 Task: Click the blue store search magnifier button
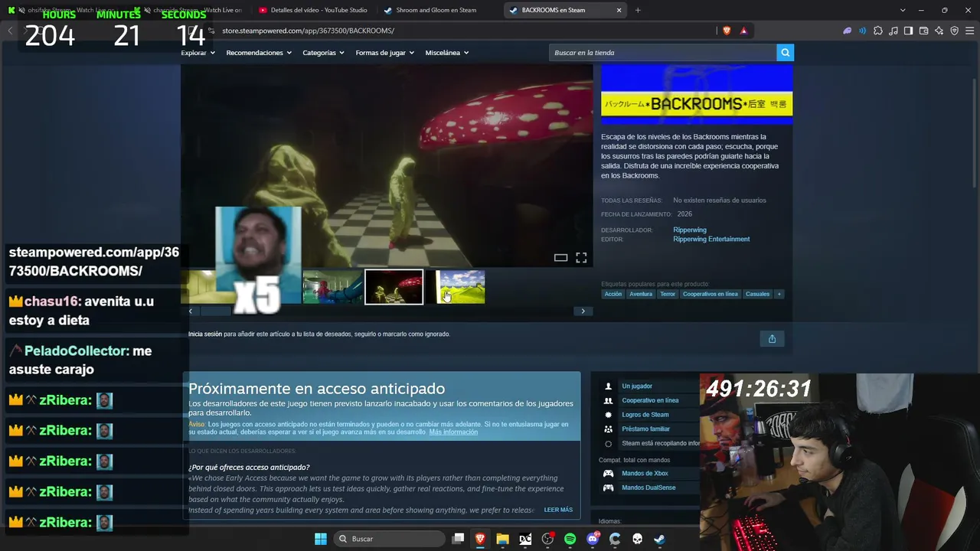785,52
